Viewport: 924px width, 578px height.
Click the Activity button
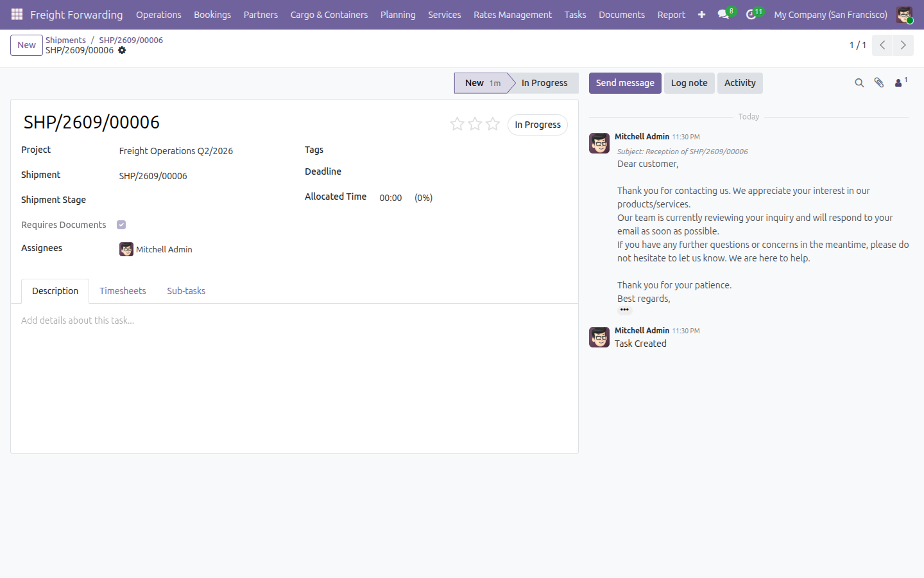tap(740, 83)
